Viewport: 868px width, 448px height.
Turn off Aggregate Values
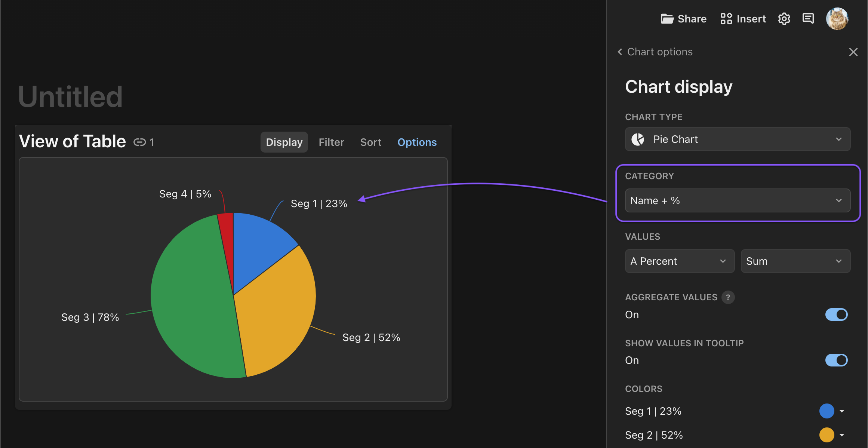(836, 314)
